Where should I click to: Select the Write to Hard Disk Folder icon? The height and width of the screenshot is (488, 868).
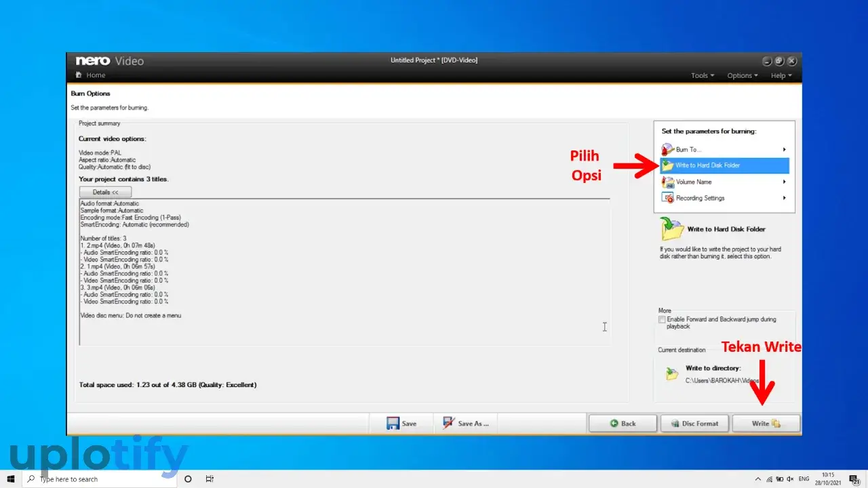[667, 165]
